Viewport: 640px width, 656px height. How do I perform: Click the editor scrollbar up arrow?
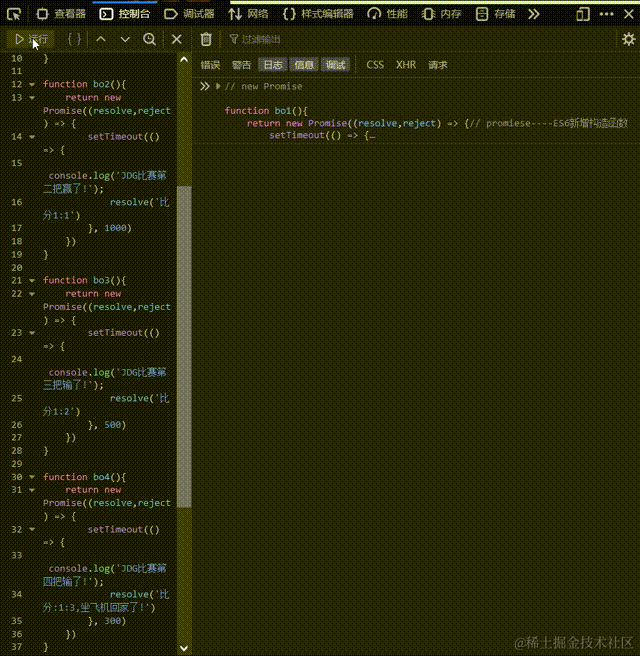point(184,60)
